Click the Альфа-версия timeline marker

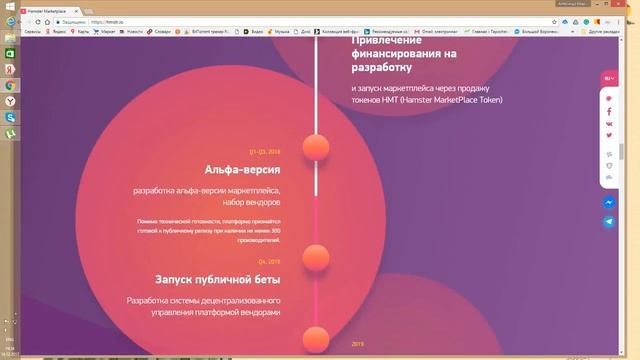point(316,147)
